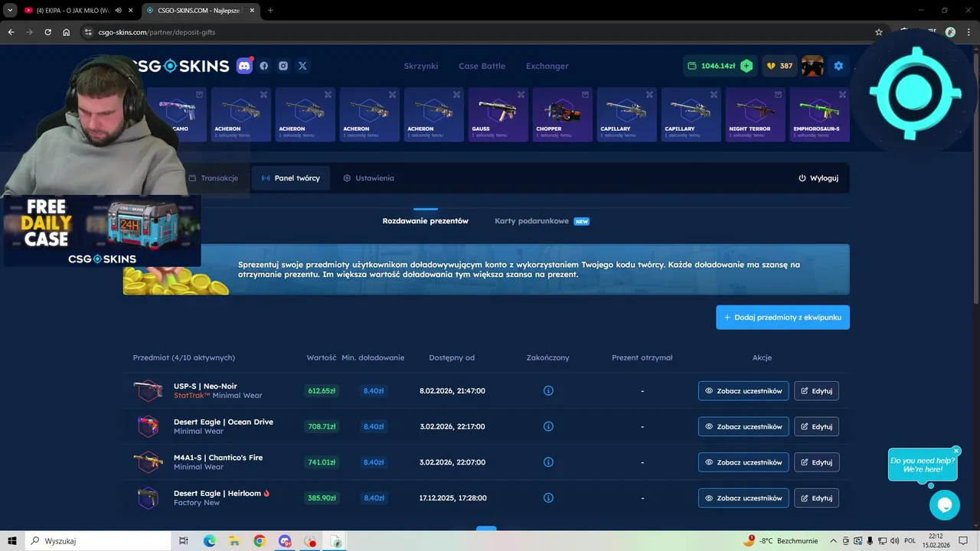Reload the page
Image resolution: width=980 pixels, height=551 pixels.
click(x=48, y=32)
